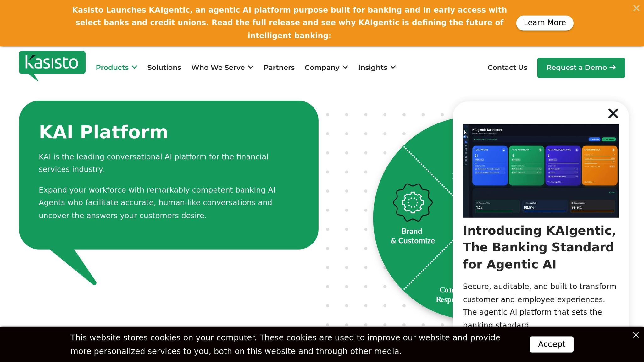The width and height of the screenshot is (644, 362).
Task: Select the Brand & Customize label
Action: coord(413,236)
